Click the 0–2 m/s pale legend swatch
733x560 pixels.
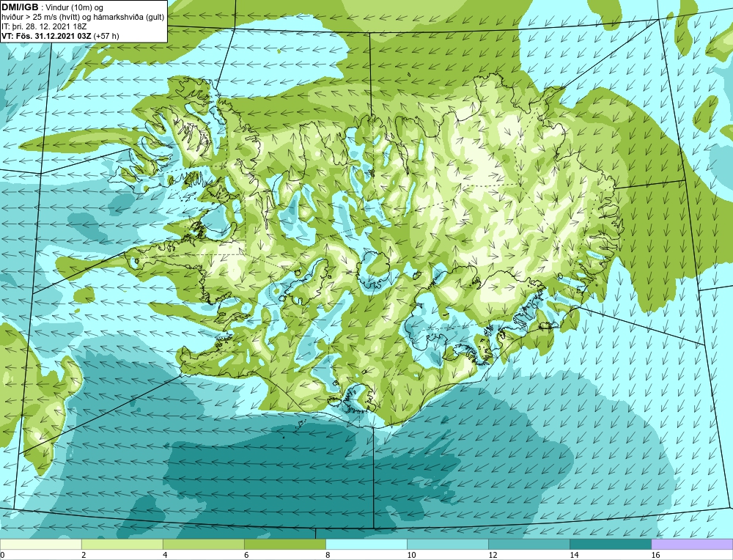click(40, 544)
